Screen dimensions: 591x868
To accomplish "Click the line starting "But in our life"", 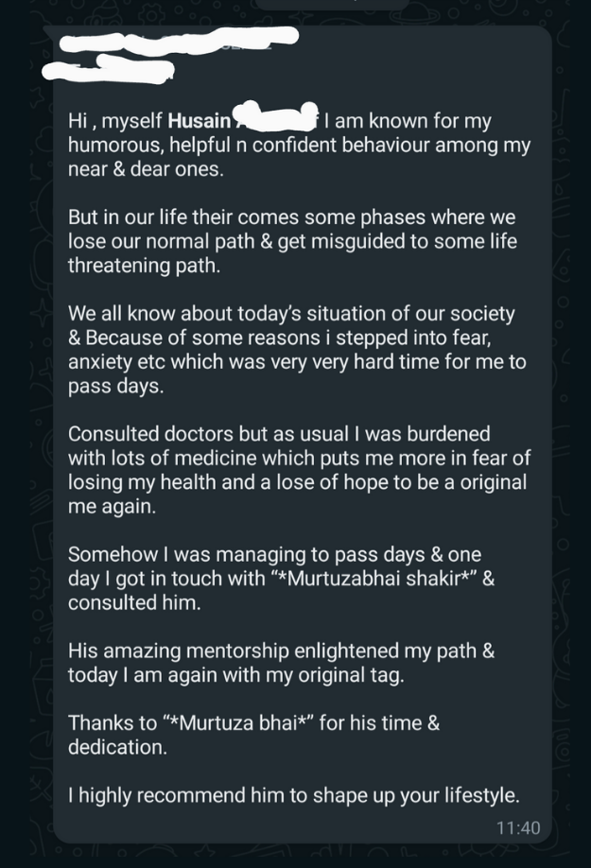I will (x=291, y=217).
